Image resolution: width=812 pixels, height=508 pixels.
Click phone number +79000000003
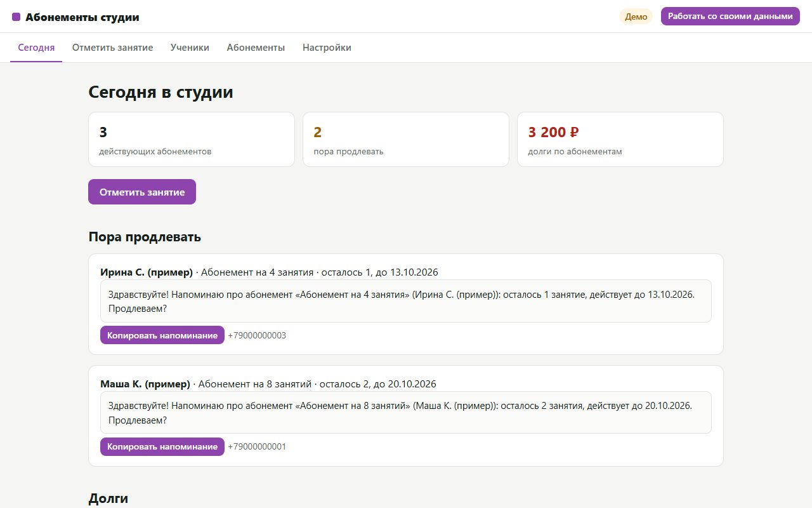[x=257, y=335]
